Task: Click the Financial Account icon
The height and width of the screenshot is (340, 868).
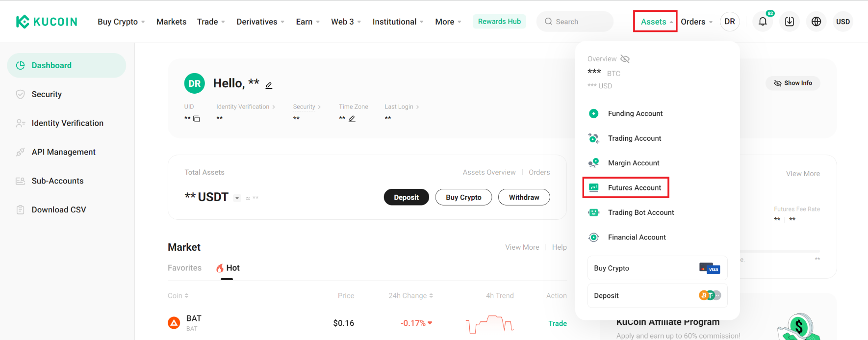Action: coord(593,237)
